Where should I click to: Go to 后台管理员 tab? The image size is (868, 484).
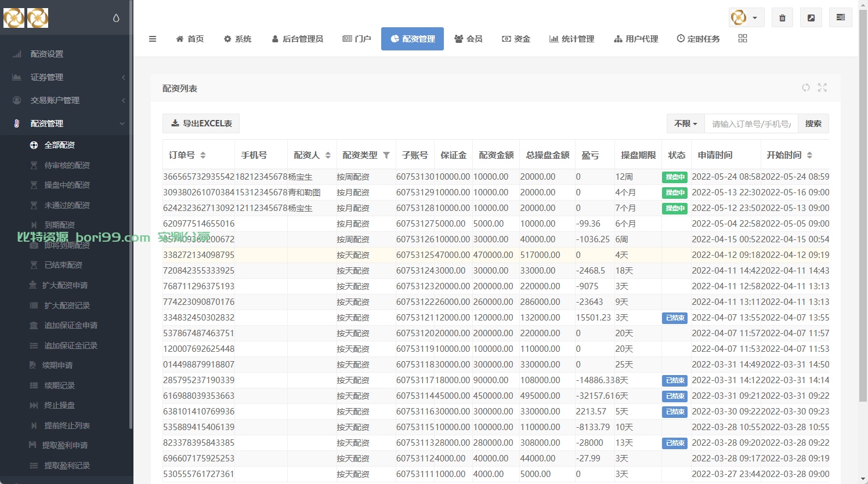pos(297,39)
